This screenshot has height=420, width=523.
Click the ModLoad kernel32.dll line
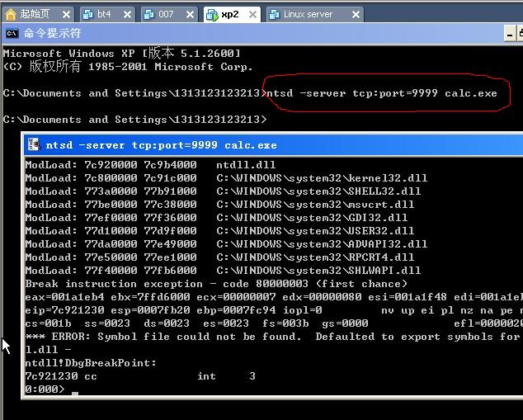click(x=226, y=177)
